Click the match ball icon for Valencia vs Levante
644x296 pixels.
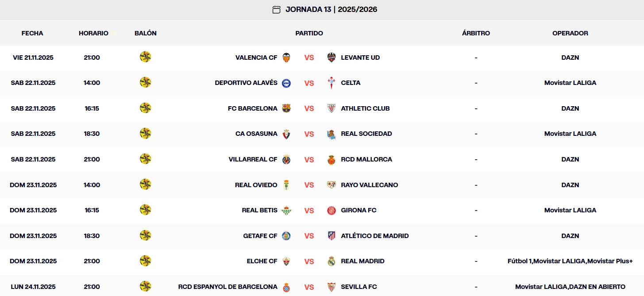(x=145, y=57)
